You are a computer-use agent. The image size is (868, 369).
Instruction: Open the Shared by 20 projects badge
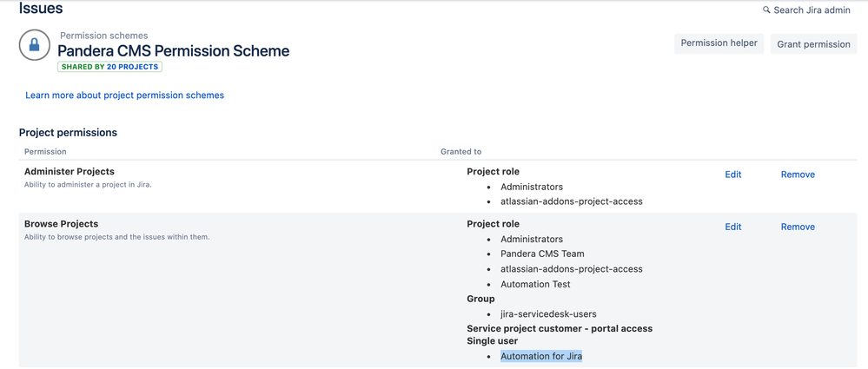coord(109,67)
